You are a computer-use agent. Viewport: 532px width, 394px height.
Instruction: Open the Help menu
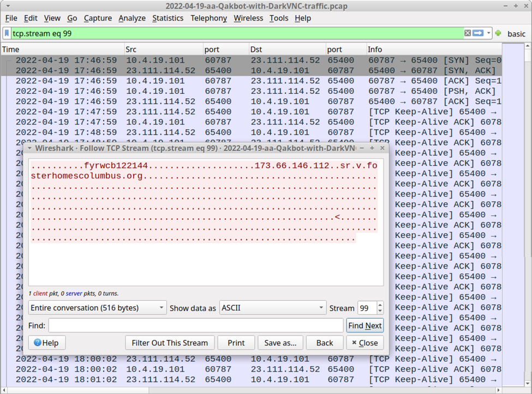pyautogui.click(x=303, y=18)
